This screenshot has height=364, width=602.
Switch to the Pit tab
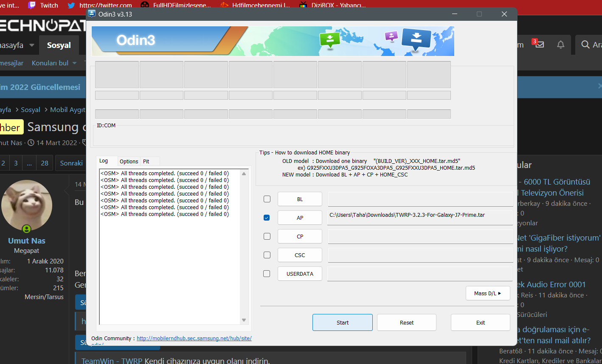[146, 161]
